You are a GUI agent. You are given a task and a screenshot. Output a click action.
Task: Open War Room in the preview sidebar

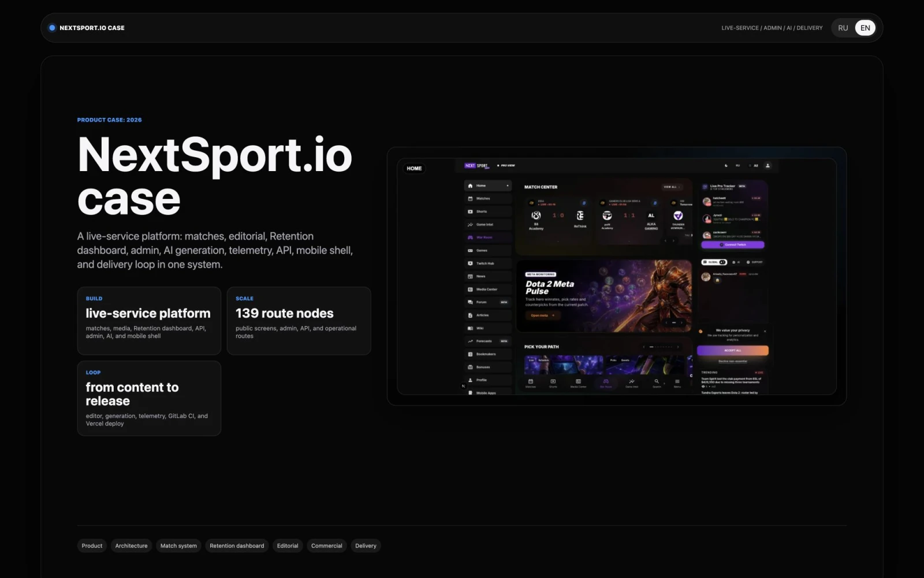[x=487, y=238]
